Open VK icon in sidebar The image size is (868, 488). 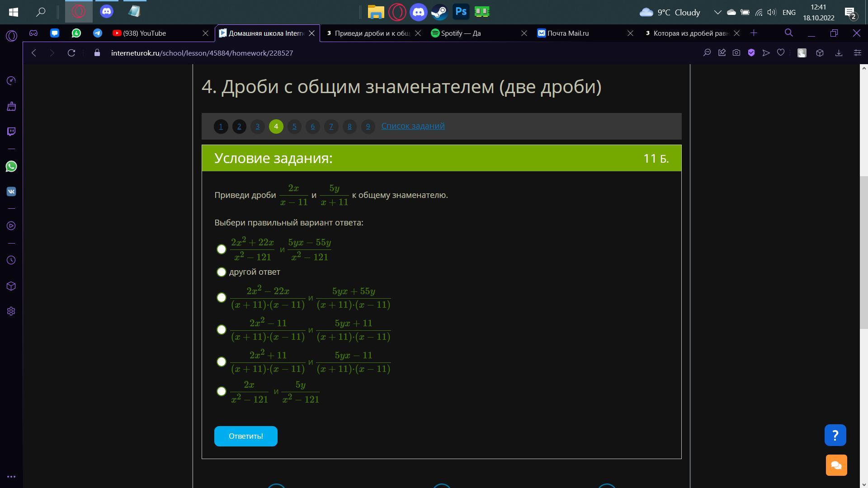click(11, 192)
